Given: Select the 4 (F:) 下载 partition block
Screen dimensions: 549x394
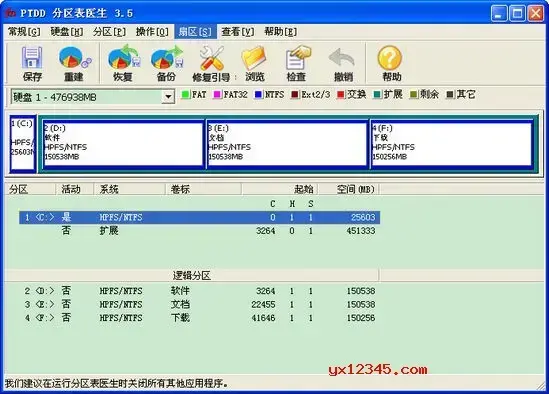Looking at the screenshot, I should tap(452, 144).
